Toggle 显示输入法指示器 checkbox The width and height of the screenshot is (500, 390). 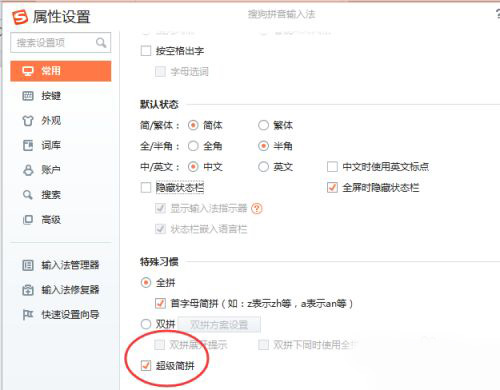[x=160, y=209]
